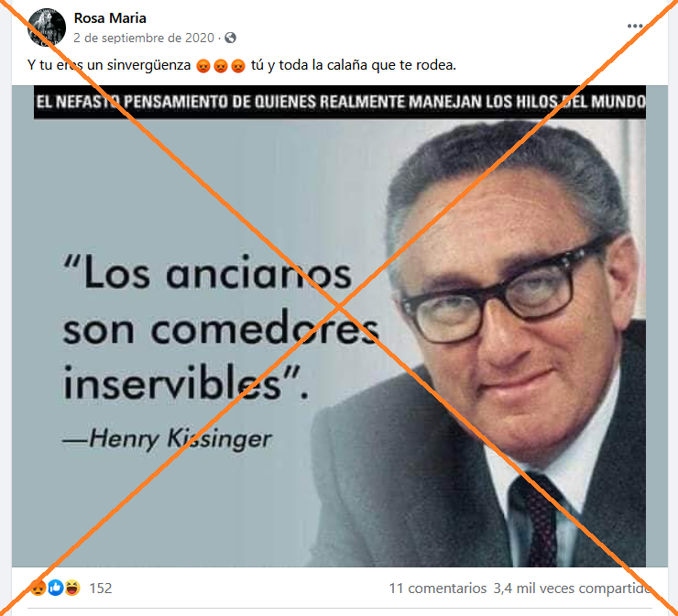The image size is (678, 616).
Task: Click the angry reaction icon beside 152
Action: [x=38, y=588]
